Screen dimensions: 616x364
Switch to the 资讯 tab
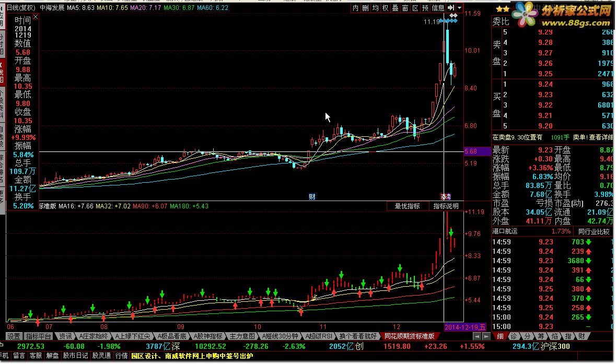[x=65, y=336]
